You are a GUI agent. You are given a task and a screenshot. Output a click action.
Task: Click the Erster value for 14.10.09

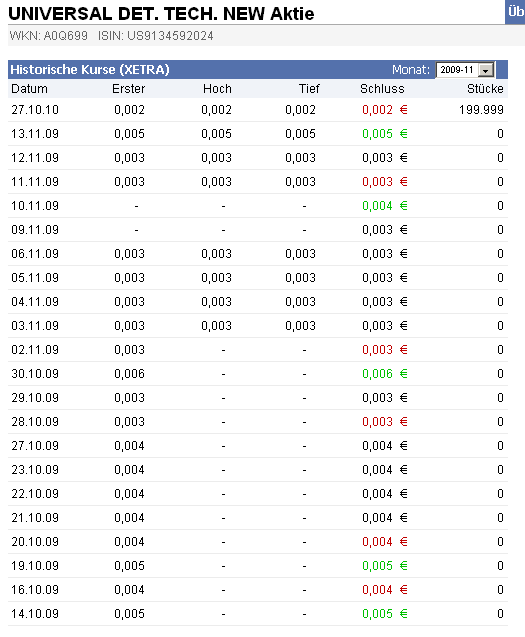click(129, 613)
